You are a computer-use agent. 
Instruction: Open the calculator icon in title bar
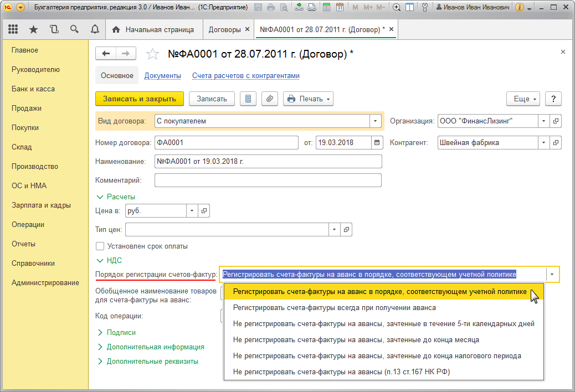326,7
